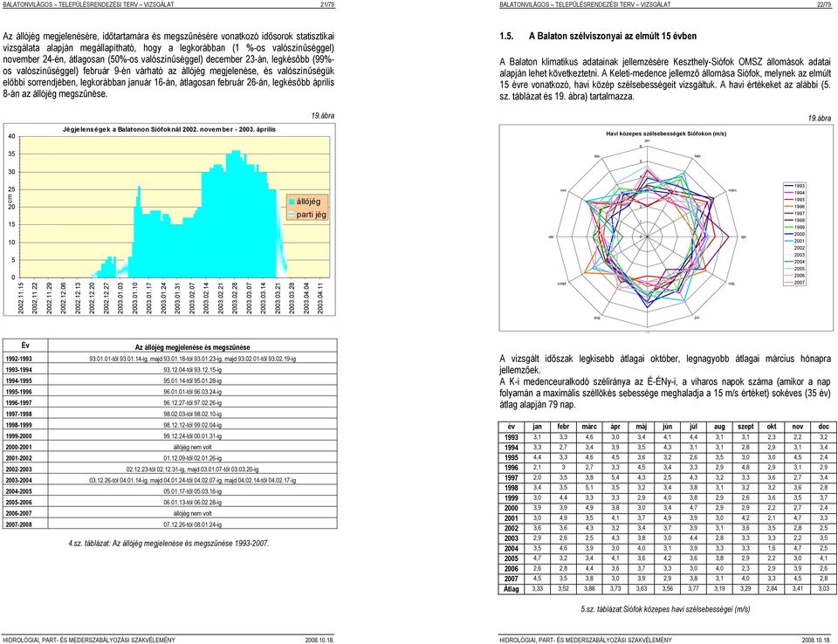Click the 'Átlag' row label

tap(512, 589)
